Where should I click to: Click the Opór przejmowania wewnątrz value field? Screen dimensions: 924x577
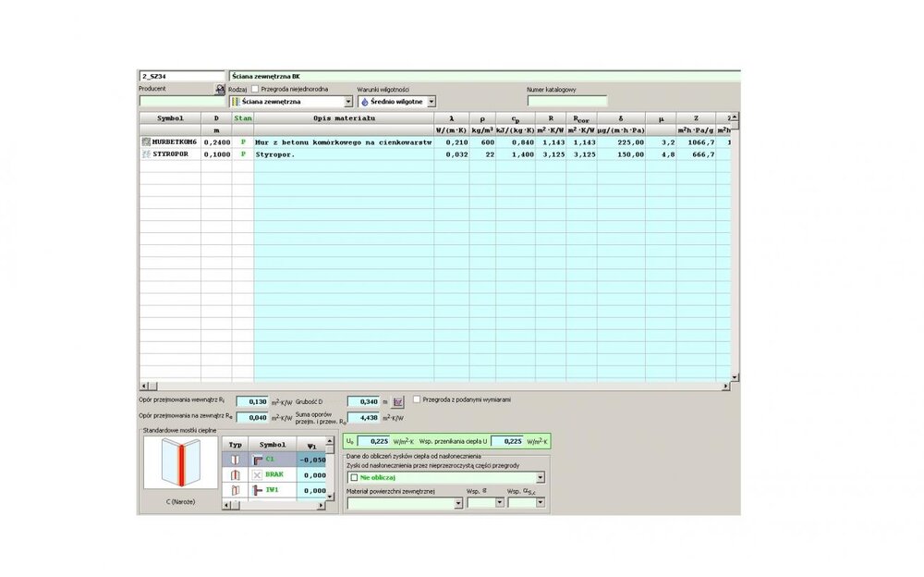pos(251,402)
